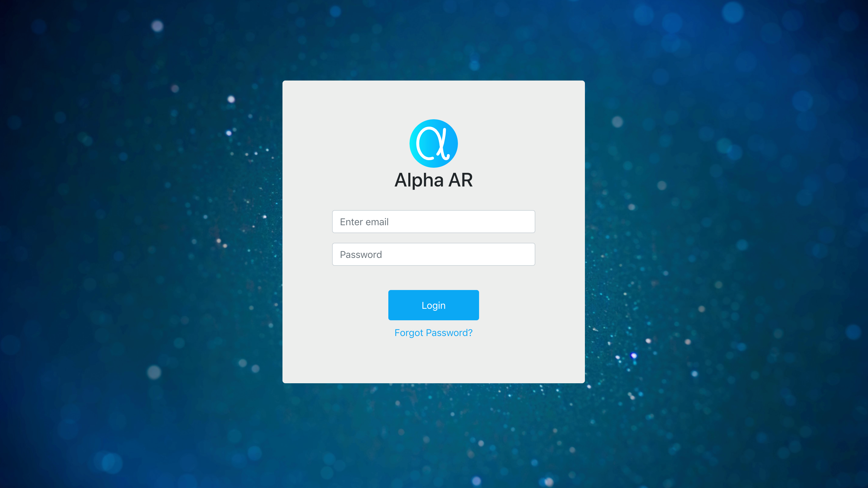Viewport: 868px width, 488px height.
Task: Click the gray card area above the logo
Action: 433,100
